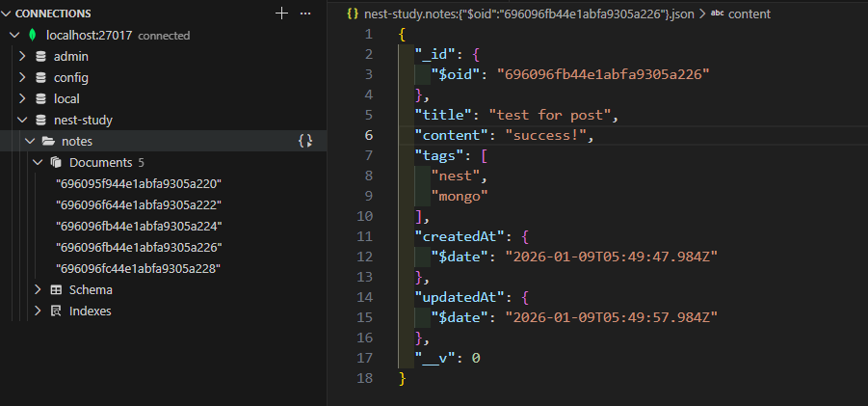This screenshot has width=868, height=406.
Task: Click the curly braces icon on notes row
Action: pos(304,141)
